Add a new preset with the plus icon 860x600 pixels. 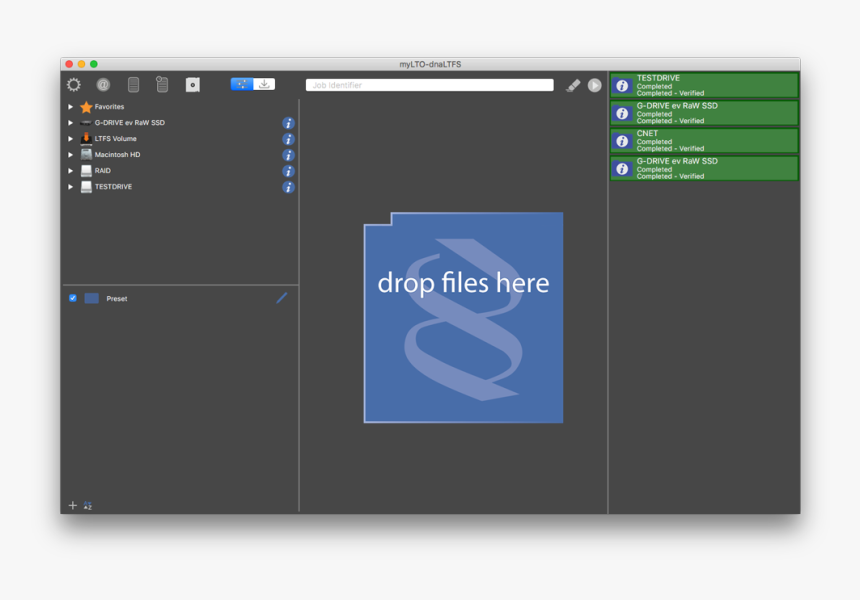[72, 506]
